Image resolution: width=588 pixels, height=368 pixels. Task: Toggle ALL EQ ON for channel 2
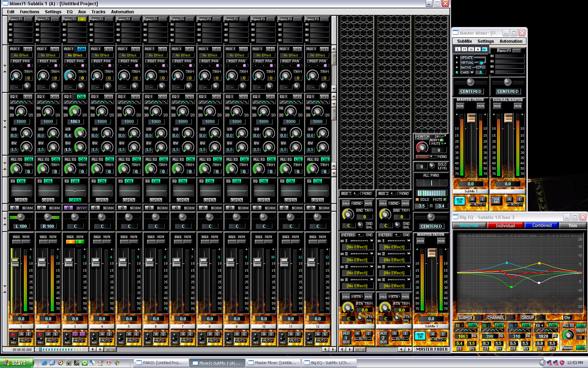(56, 159)
